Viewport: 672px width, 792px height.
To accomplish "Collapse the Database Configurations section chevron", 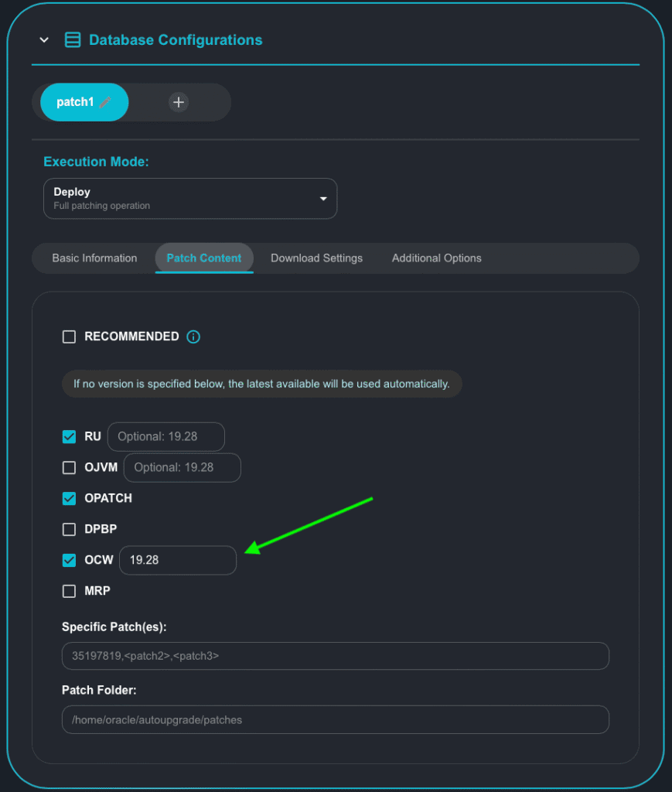I will (44, 40).
